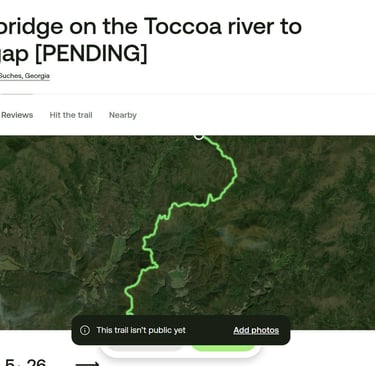
Task: Click the sharp eastern bend of the trail
Action: point(235,171)
